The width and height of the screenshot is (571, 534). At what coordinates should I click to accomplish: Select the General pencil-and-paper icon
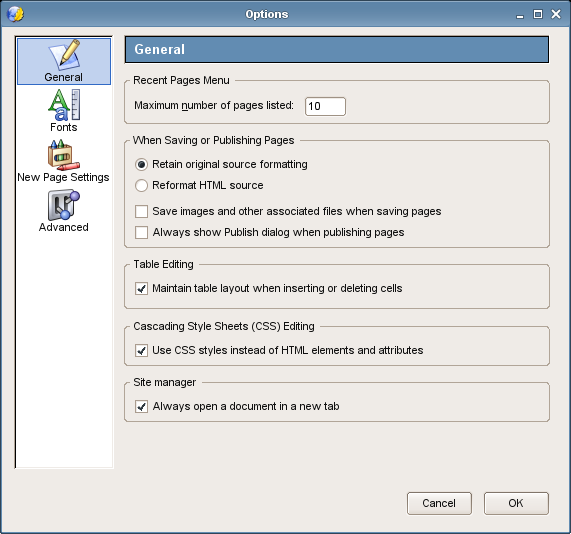65,55
